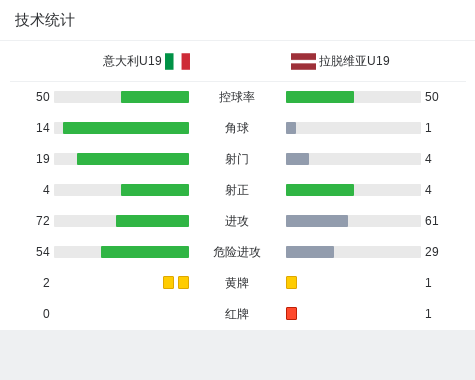Screen dimensions: 475x380
Task: Click Latvia's 控球率 possession bar
Action: pyautogui.click(x=353, y=97)
